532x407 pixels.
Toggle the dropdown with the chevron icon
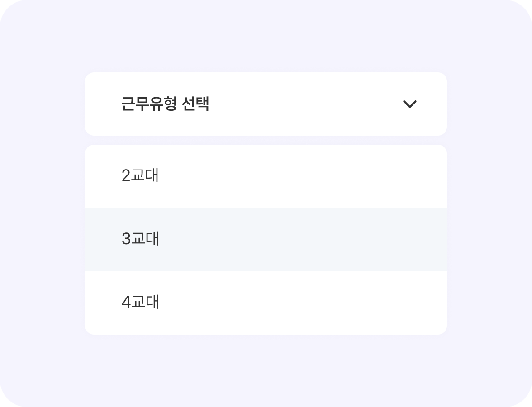[x=409, y=104]
